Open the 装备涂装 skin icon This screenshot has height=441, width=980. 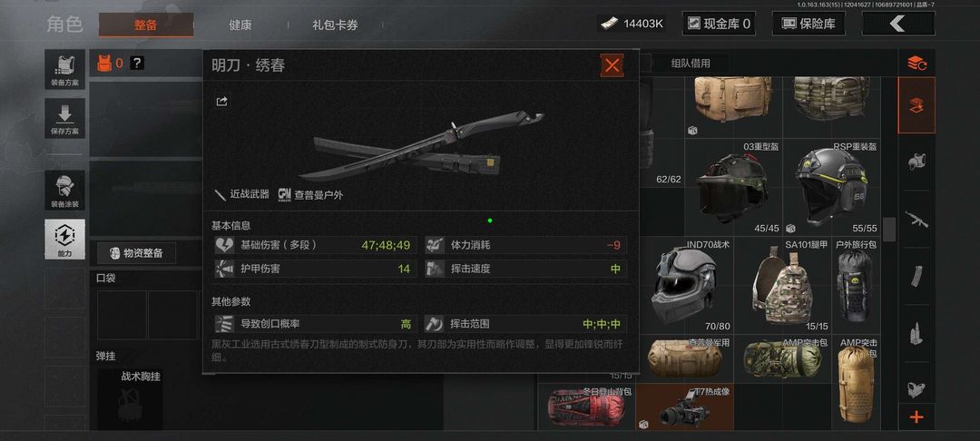[65, 190]
